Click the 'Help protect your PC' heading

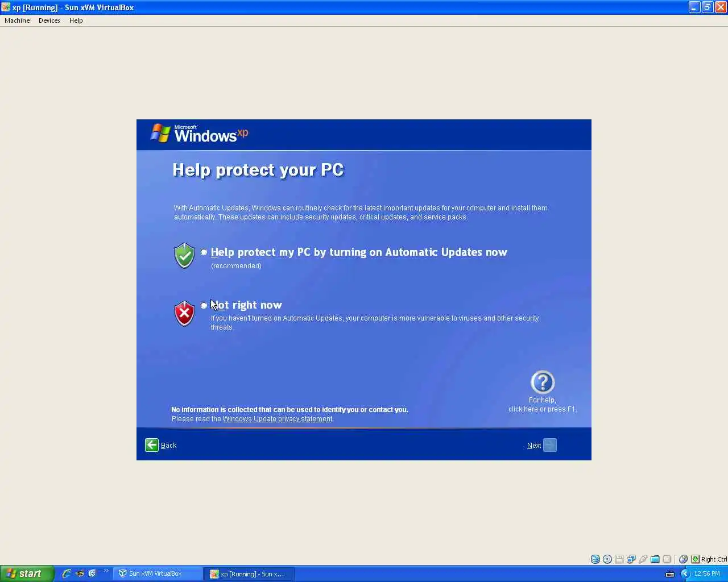[258, 170]
